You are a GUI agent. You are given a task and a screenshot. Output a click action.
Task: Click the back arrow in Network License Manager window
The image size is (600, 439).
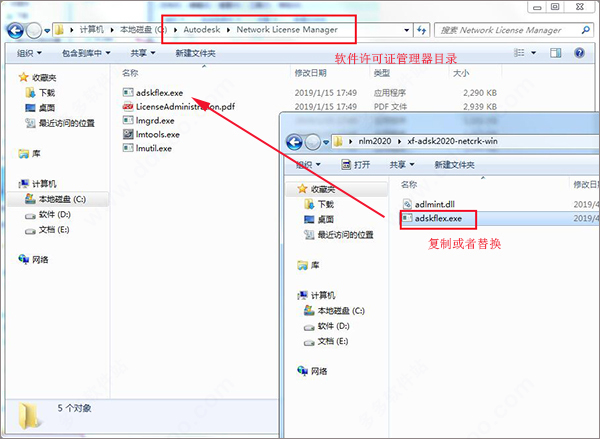coord(15,31)
